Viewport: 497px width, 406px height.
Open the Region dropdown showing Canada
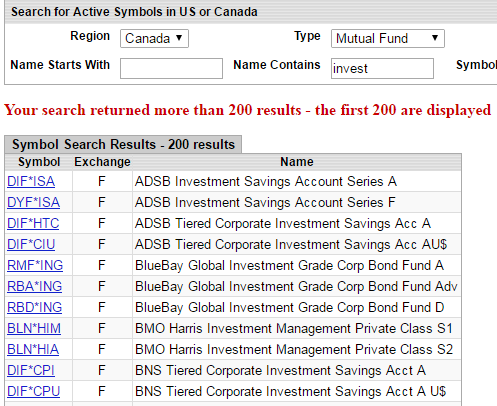(154, 39)
